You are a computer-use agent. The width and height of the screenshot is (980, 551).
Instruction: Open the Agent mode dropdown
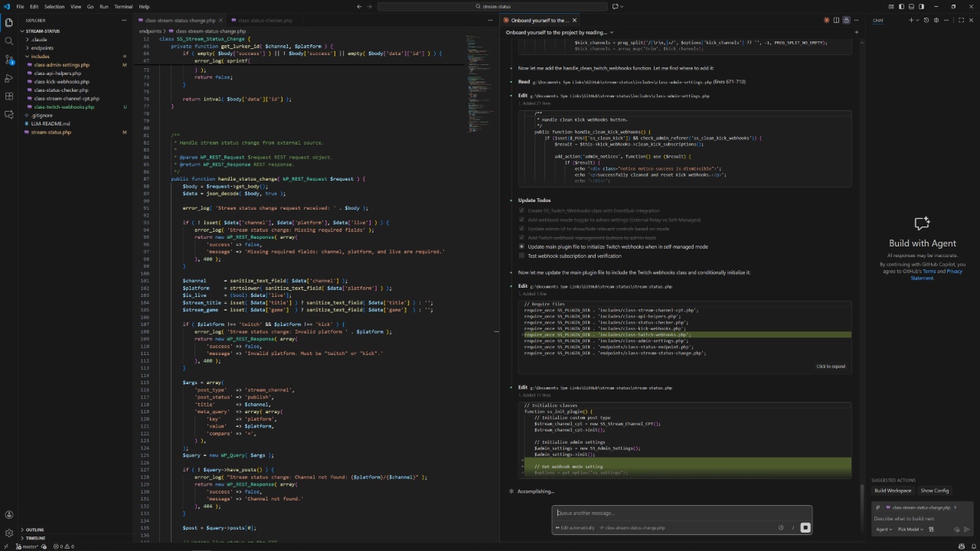(884, 530)
